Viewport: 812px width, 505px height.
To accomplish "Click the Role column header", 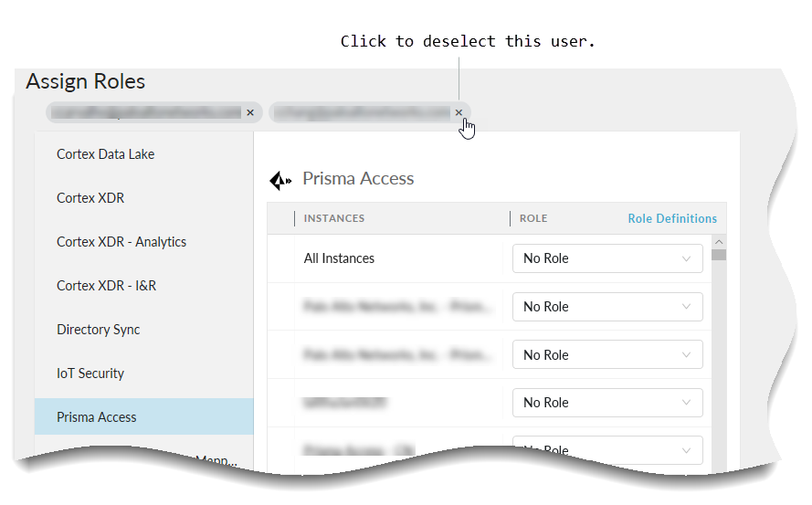I will [533, 218].
